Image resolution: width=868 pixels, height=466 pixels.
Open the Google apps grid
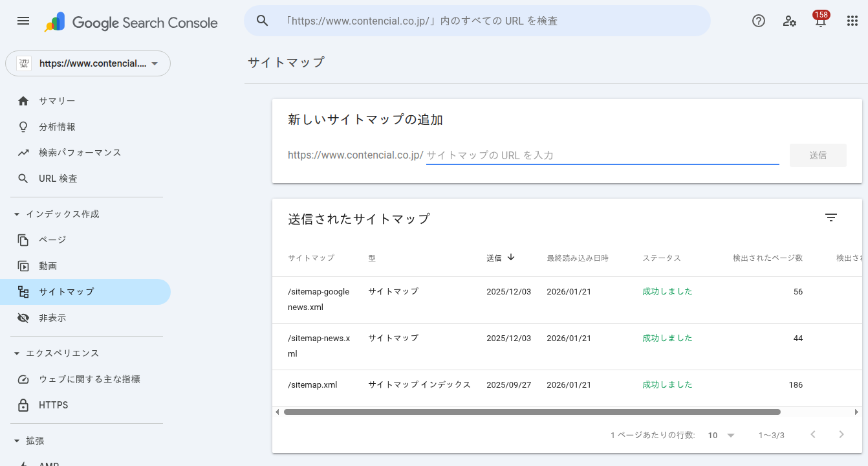(852, 21)
